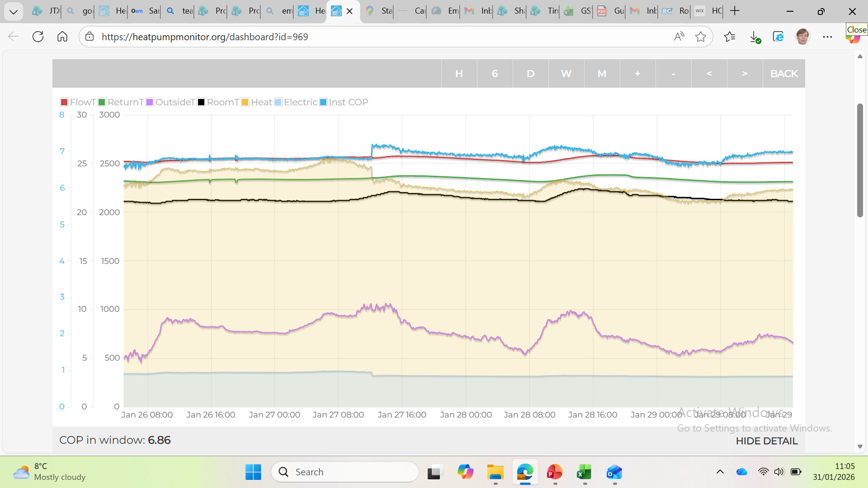Open browser downloads icon
Screen dimensions: 868x488
click(755, 37)
